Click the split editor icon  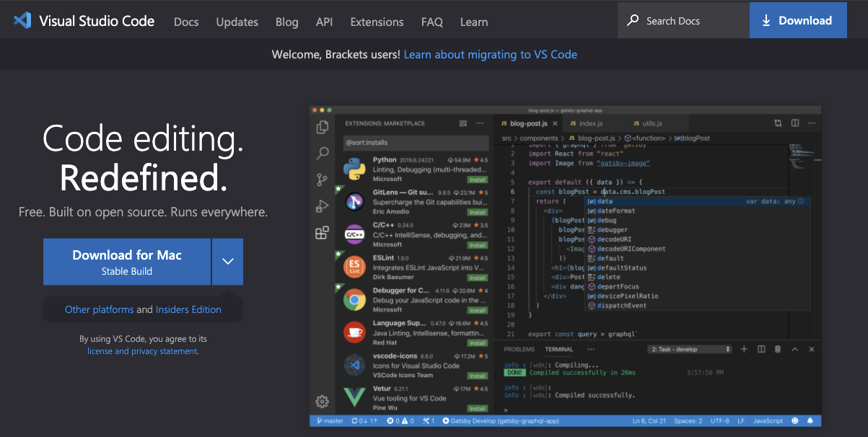794,123
